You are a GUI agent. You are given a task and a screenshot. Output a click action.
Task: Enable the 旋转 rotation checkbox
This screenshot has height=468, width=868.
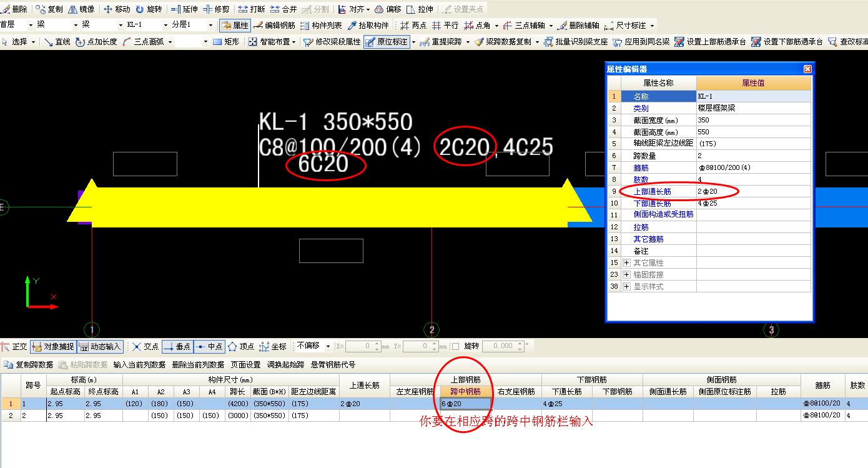pyautogui.click(x=455, y=346)
